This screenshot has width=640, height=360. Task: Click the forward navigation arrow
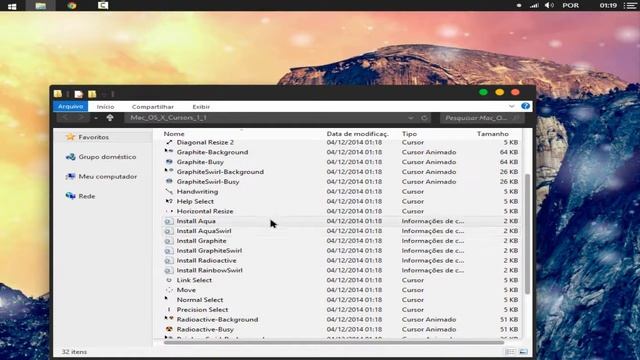tap(82, 118)
